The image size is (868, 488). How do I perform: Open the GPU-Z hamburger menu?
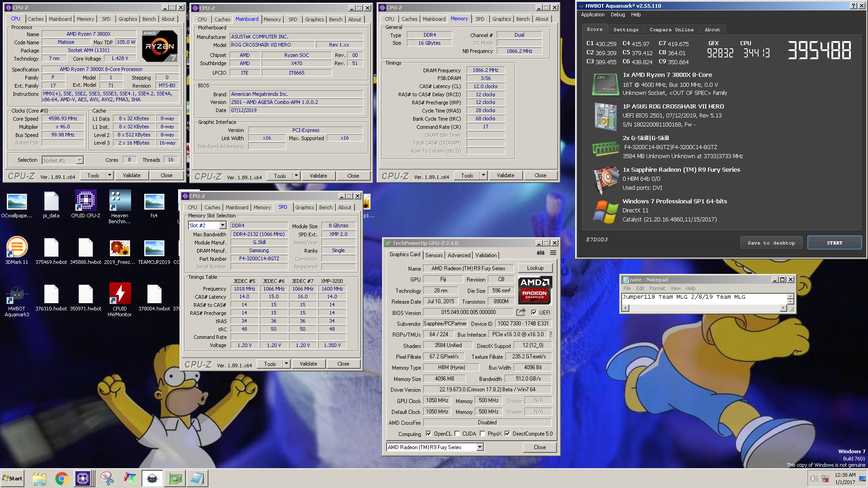[x=553, y=253]
